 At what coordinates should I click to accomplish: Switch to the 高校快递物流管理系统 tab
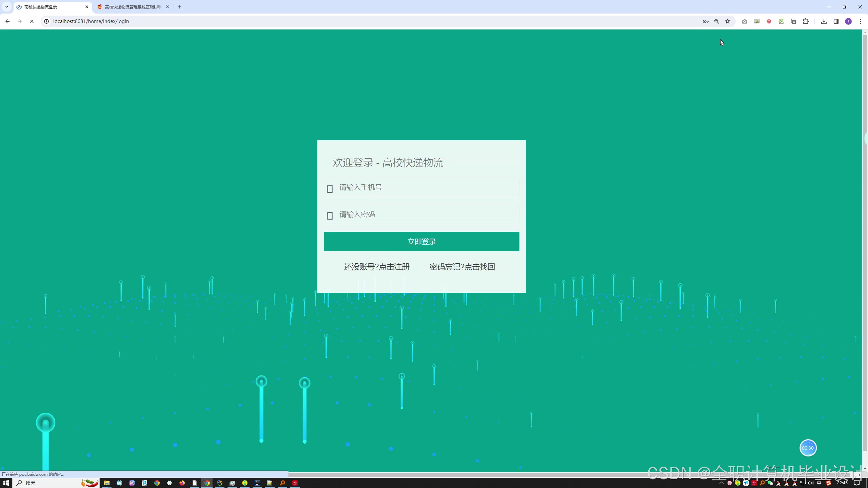click(x=132, y=7)
